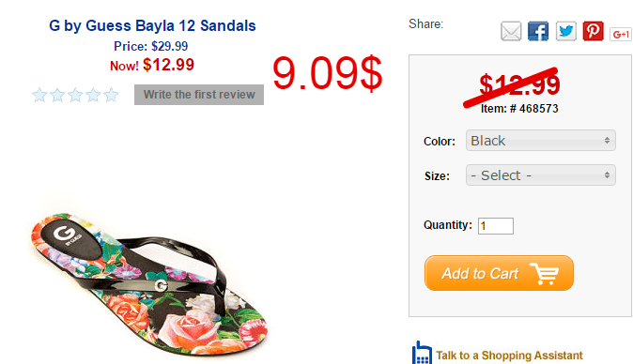The width and height of the screenshot is (633, 364).
Task: Click Add to Cart button
Action: coord(499,273)
